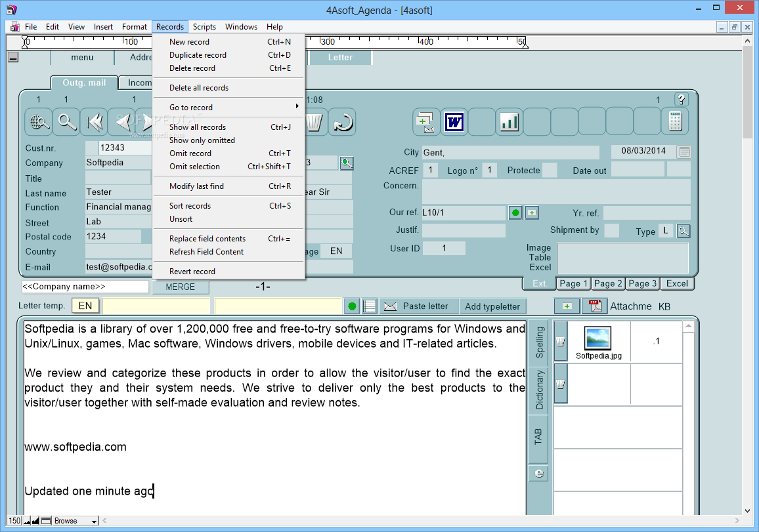759x532 pixels.
Task: Click the add attachment plus icon
Action: point(567,306)
